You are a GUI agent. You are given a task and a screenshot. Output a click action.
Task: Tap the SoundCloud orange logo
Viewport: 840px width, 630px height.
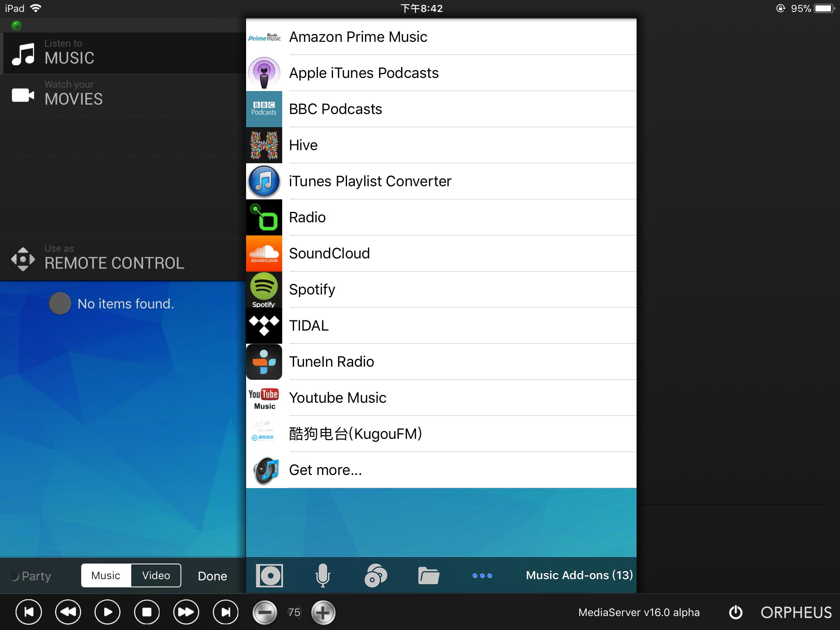(264, 253)
